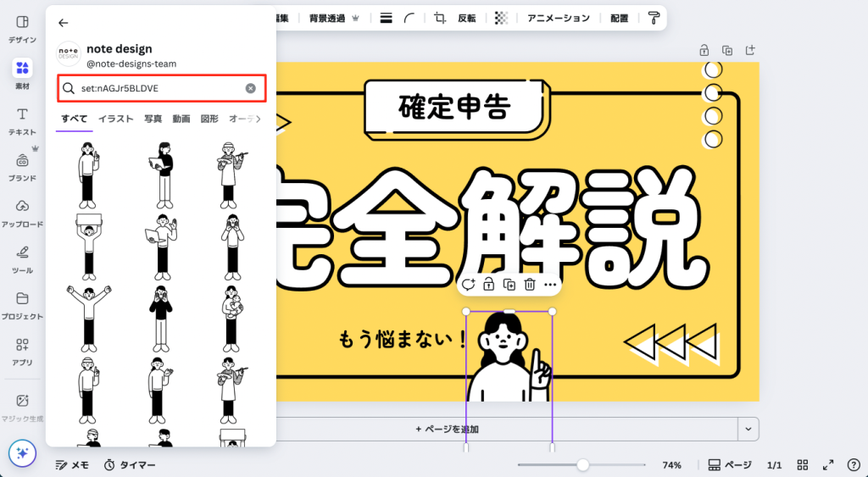
Task: Duplicate selected element from floating toolbar
Action: 509,285
